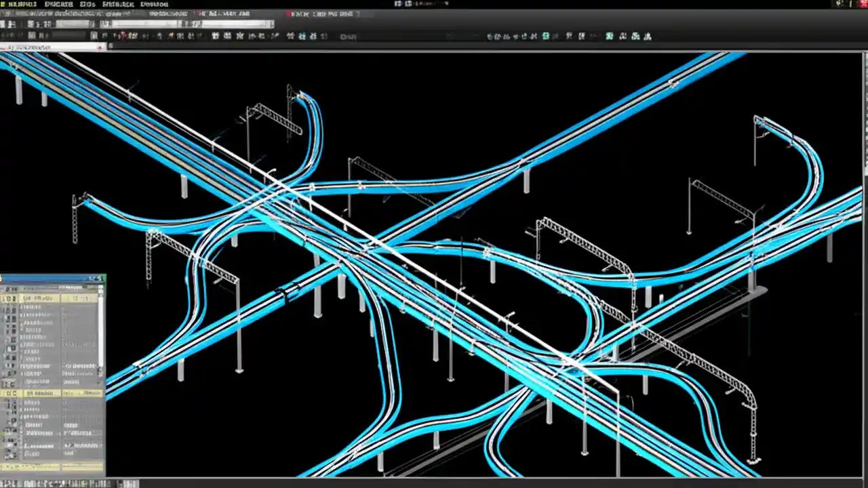Adjust the slider control at the panel top
This screenshot has height=488, width=868.
pos(53,287)
